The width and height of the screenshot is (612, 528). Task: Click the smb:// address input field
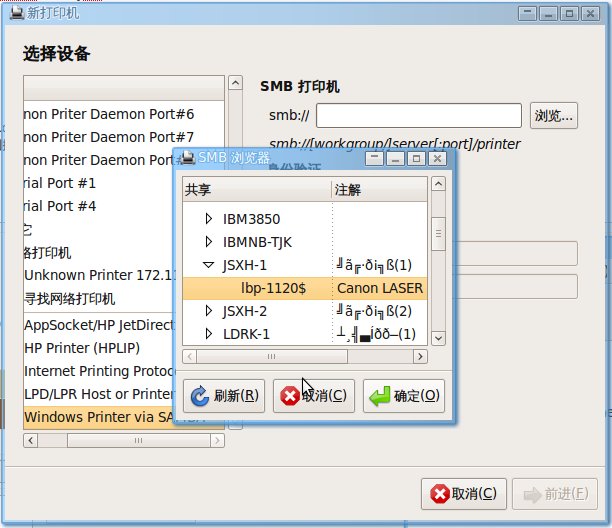(x=419, y=116)
